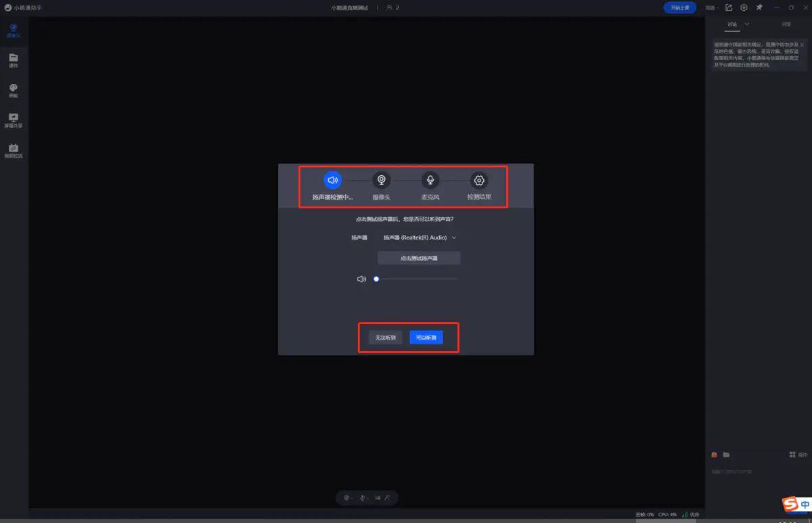The image size is (812, 523).
Task: Adjust the speaker volume slider track
Action: pyautogui.click(x=417, y=279)
